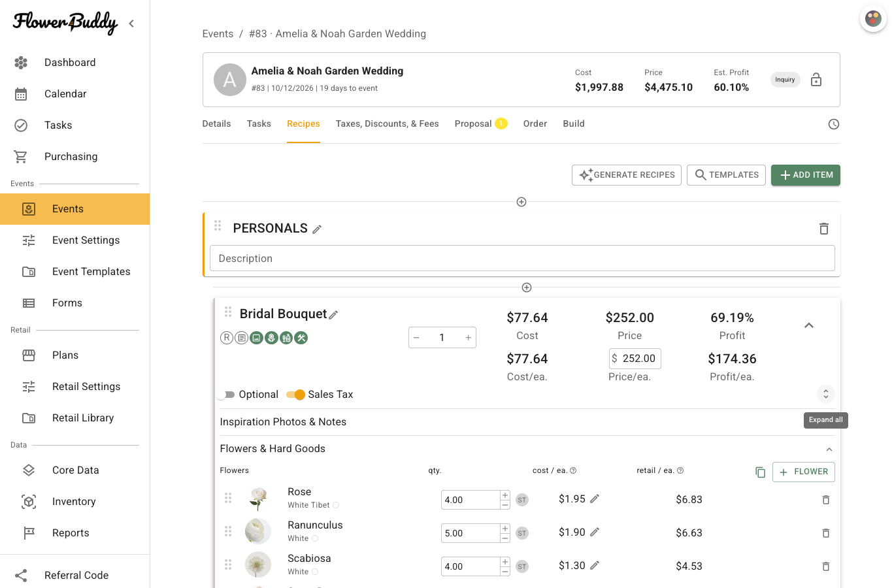Viewport: 892px width, 588px height.
Task: Click the Add Item button
Action: [x=806, y=175]
